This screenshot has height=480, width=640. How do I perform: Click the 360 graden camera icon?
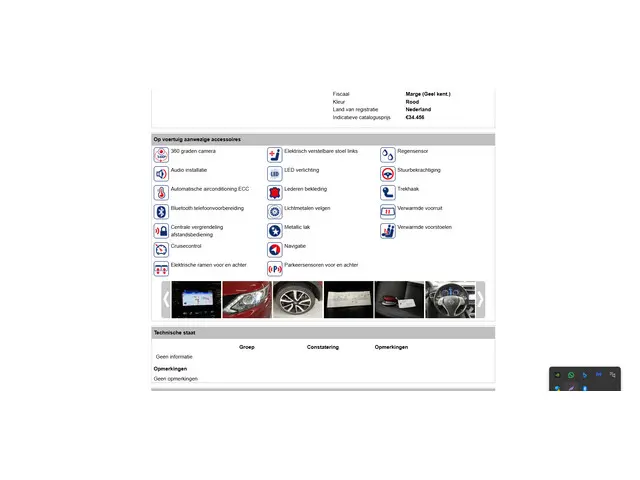pos(161,155)
